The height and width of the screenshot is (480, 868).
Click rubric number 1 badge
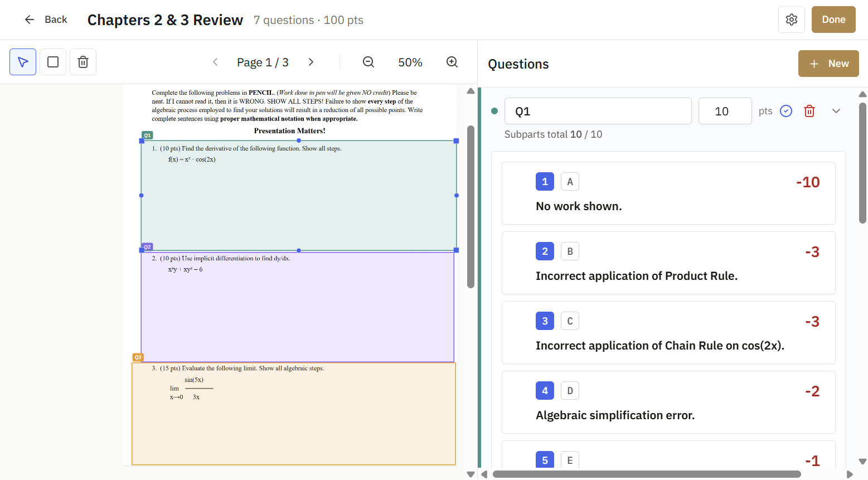545,182
